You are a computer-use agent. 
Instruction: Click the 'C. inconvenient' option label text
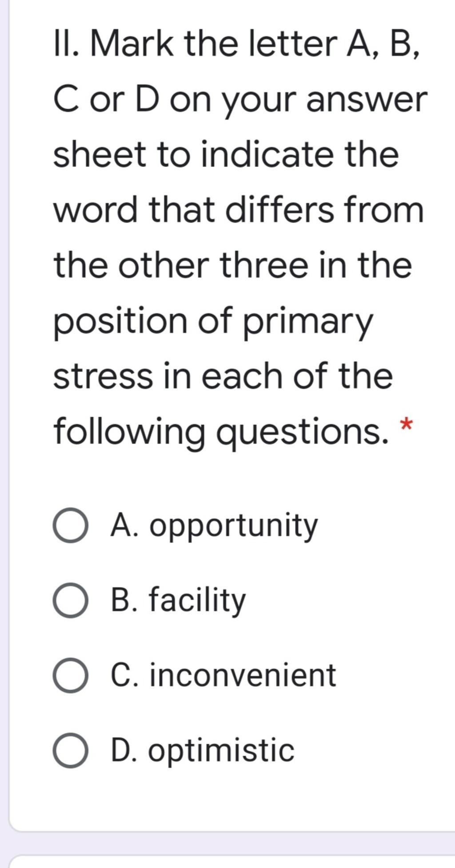point(224,675)
